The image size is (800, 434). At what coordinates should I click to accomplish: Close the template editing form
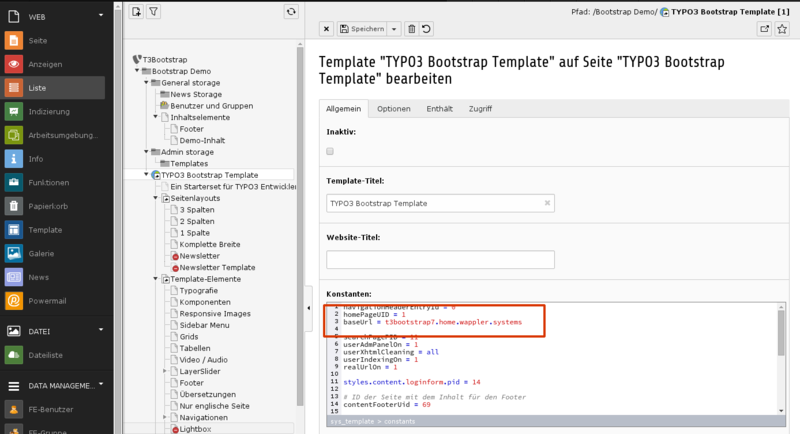click(x=327, y=29)
